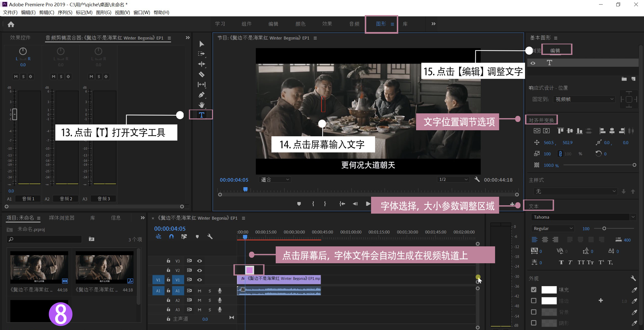Viewport: 644px width, 330px height.
Task: Select the Type (T) tool
Action: click(202, 115)
